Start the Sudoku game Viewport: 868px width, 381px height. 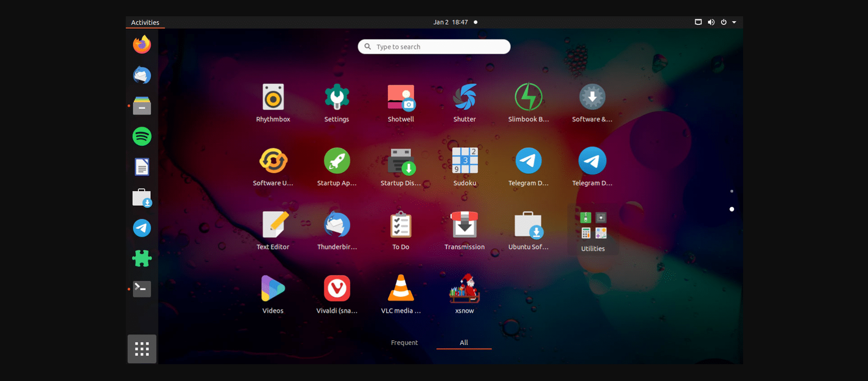pos(465,166)
